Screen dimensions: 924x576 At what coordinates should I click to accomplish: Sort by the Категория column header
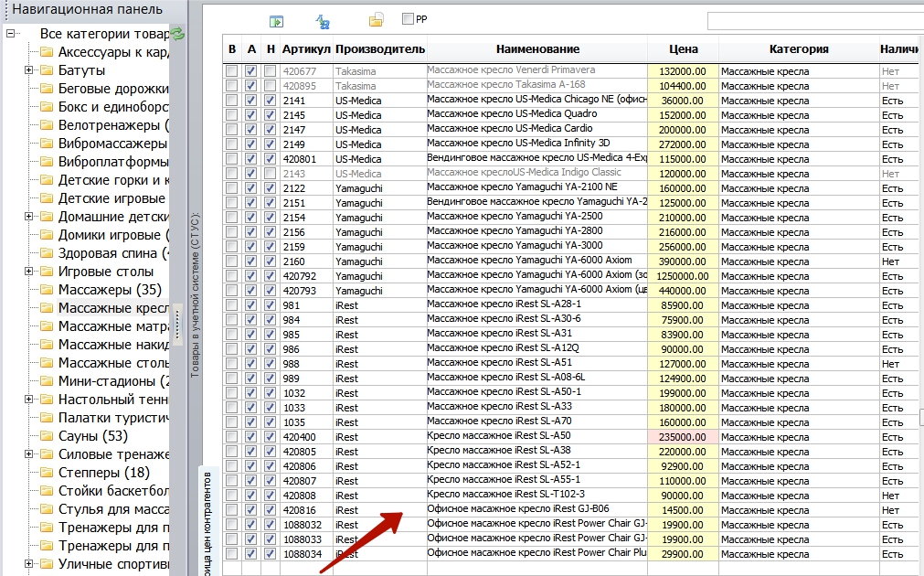coord(799,49)
